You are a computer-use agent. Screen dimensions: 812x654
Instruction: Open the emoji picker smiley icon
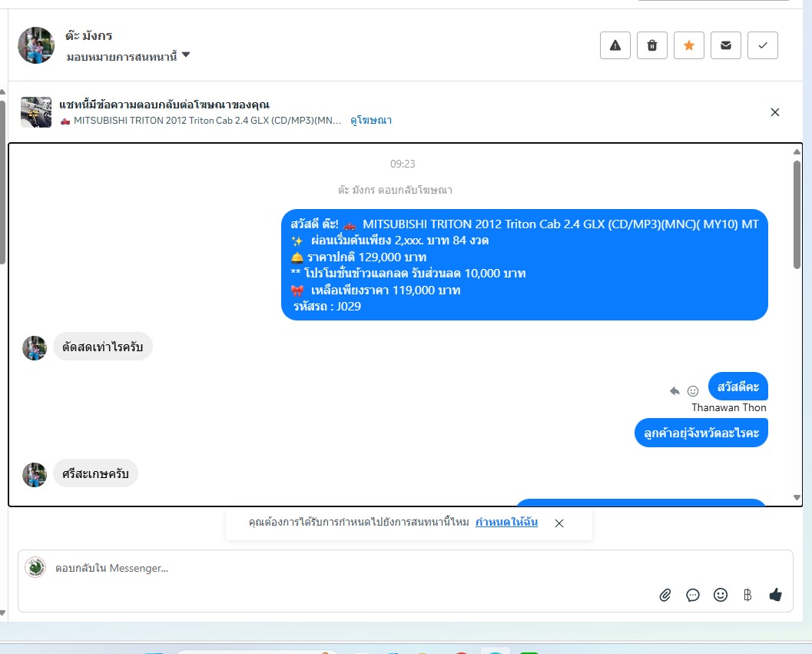(x=721, y=595)
